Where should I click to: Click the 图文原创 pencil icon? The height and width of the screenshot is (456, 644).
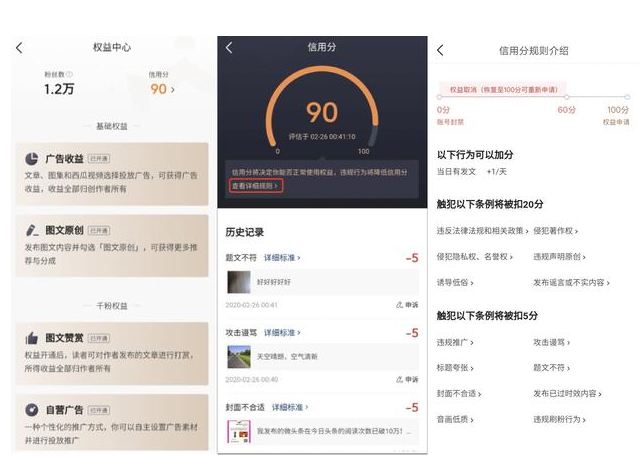32,230
